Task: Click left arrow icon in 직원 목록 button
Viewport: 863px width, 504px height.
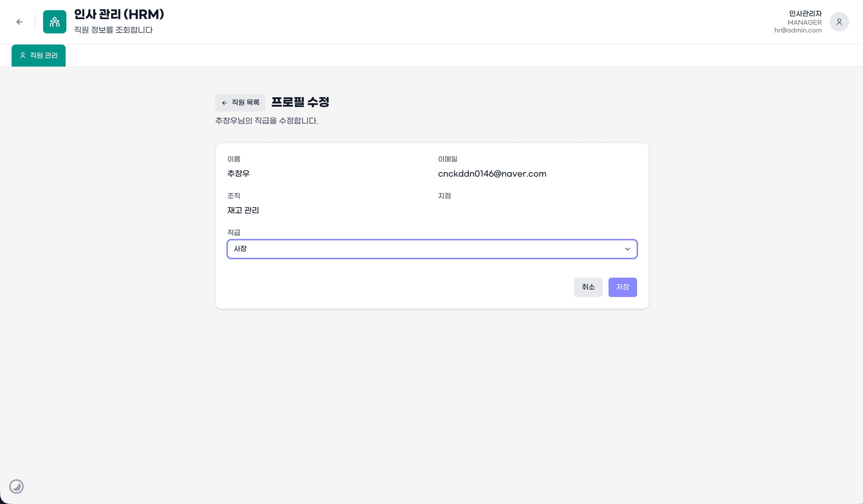Action: click(224, 103)
